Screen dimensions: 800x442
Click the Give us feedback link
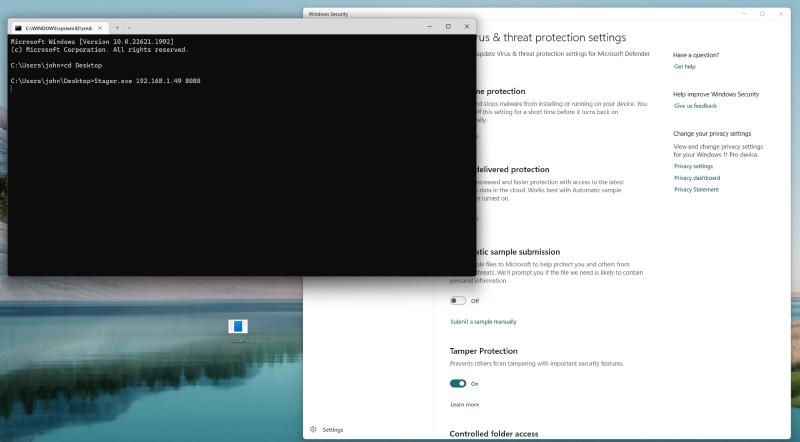pyautogui.click(x=695, y=106)
